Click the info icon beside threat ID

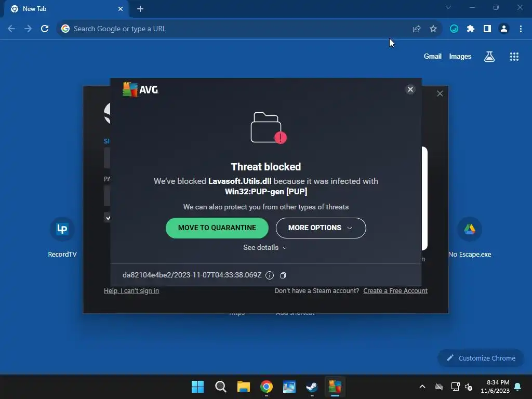(x=270, y=275)
